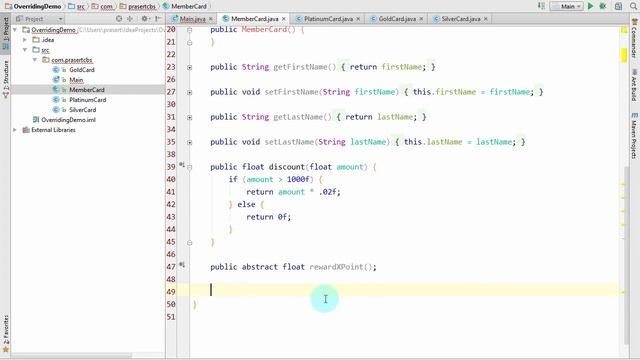Collapse the com.prasertcbs package
640x360 pixels.
[x=35, y=60]
